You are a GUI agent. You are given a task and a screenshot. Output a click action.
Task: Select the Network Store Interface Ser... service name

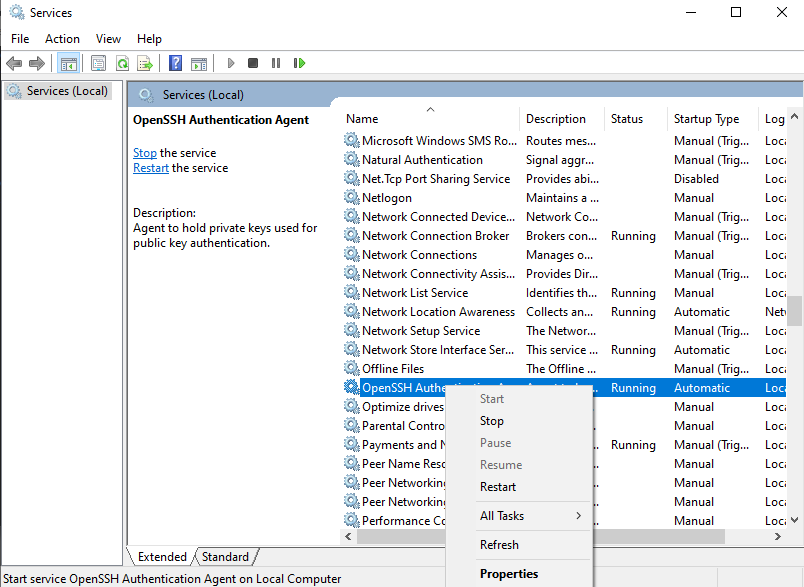(438, 350)
